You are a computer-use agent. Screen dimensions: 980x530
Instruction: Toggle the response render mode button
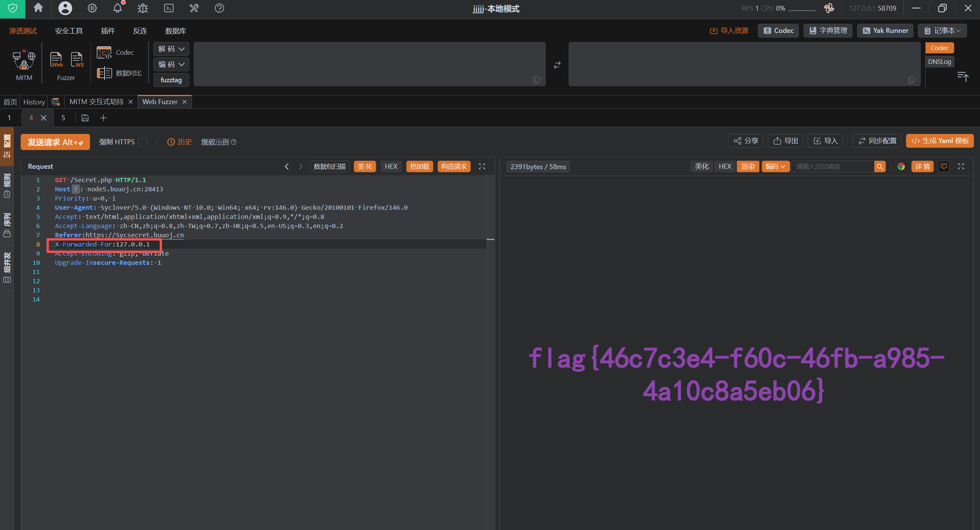748,166
